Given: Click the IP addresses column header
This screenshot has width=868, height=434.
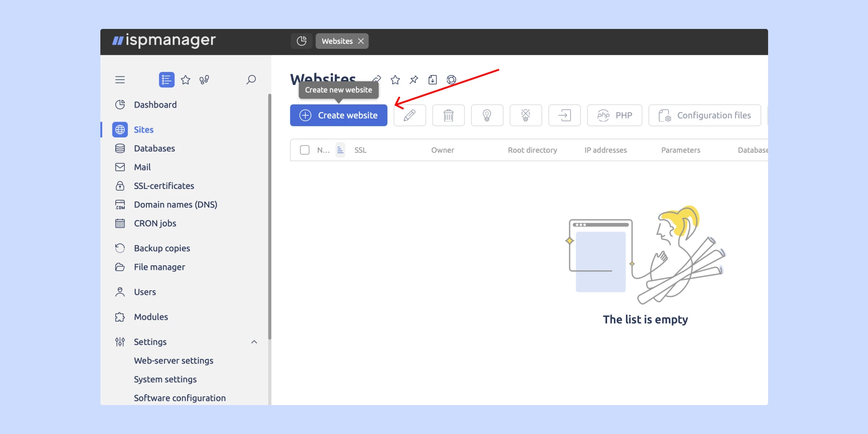Looking at the screenshot, I should coord(605,150).
